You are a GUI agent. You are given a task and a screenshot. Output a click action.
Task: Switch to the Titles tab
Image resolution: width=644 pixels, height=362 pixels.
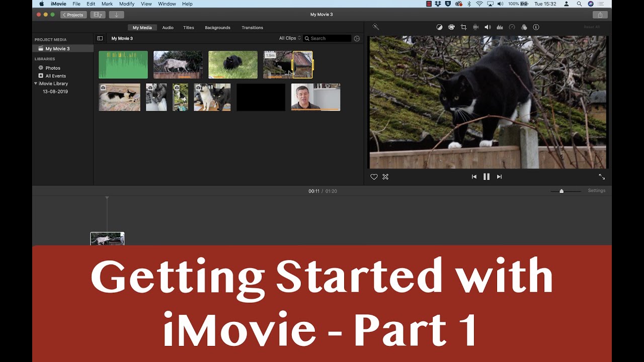click(189, 28)
